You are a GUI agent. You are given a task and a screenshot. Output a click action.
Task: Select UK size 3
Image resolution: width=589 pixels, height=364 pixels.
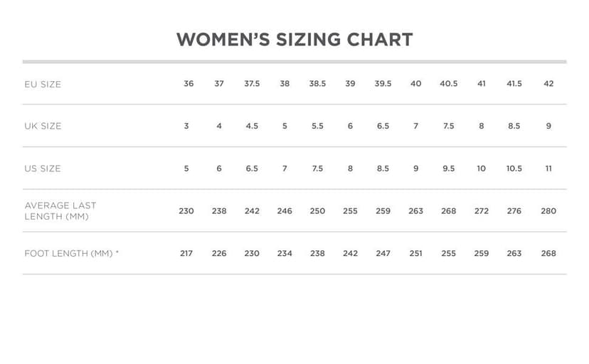pyautogui.click(x=186, y=126)
